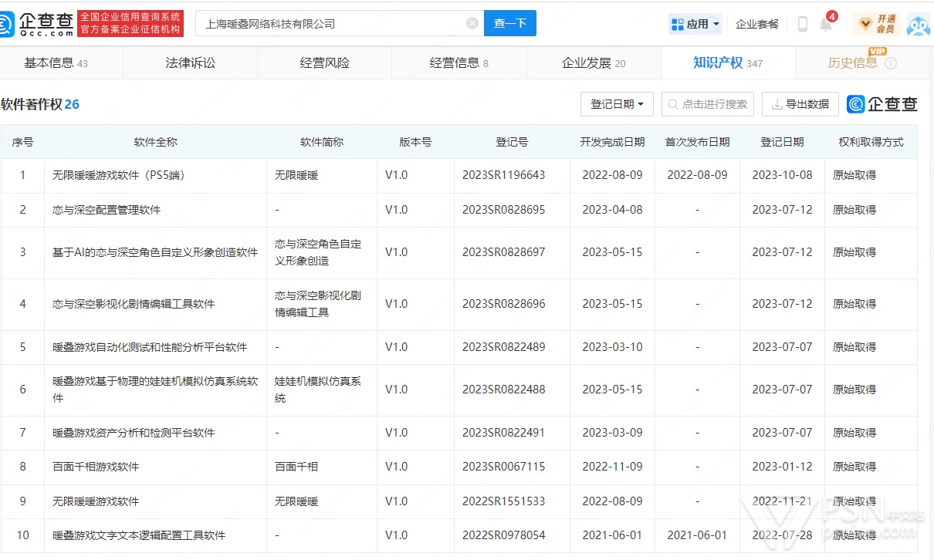Select 暖叠游戏自动化测试和性能分析平台软件 name
Image resolution: width=934 pixels, height=560 pixels.
pos(150,347)
